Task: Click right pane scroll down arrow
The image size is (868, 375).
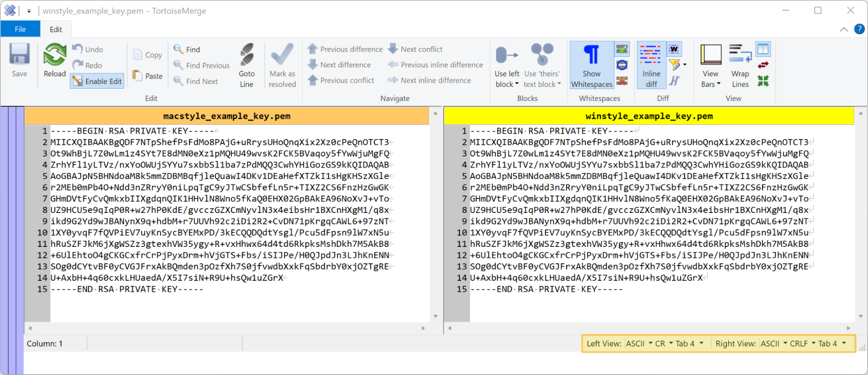Action: click(861, 316)
